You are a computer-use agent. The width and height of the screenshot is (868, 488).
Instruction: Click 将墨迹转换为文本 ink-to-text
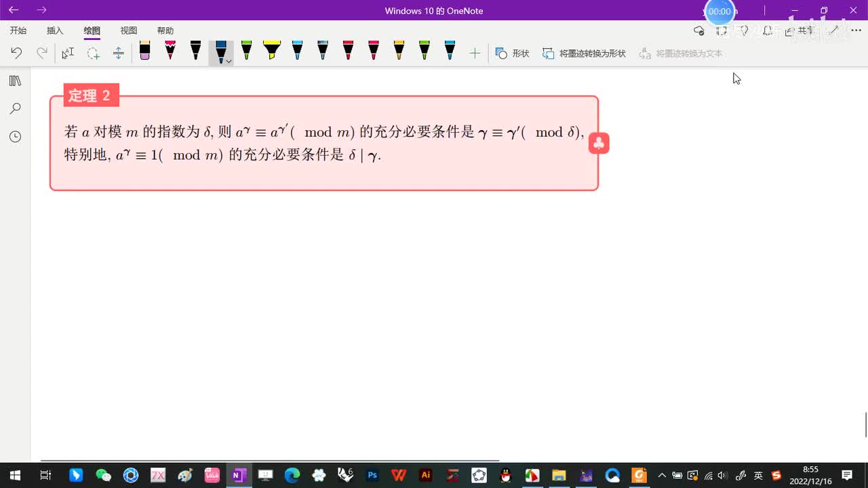[681, 53]
